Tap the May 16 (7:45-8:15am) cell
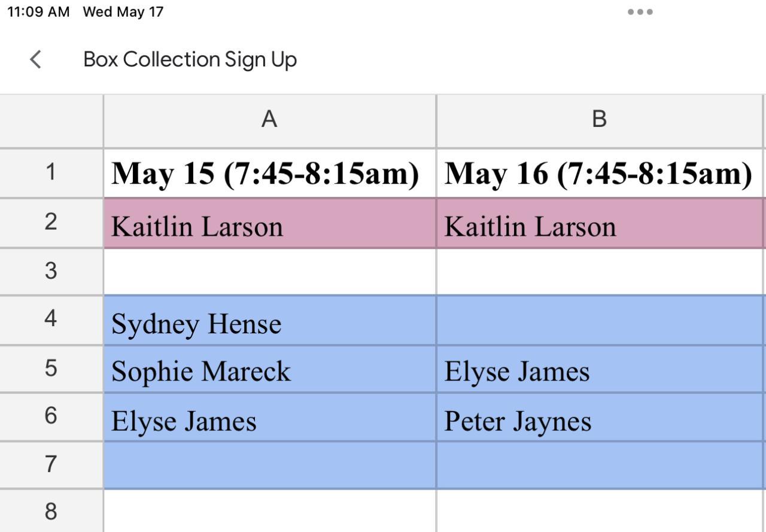Screen dimensions: 766x532 click(x=598, y=174)
